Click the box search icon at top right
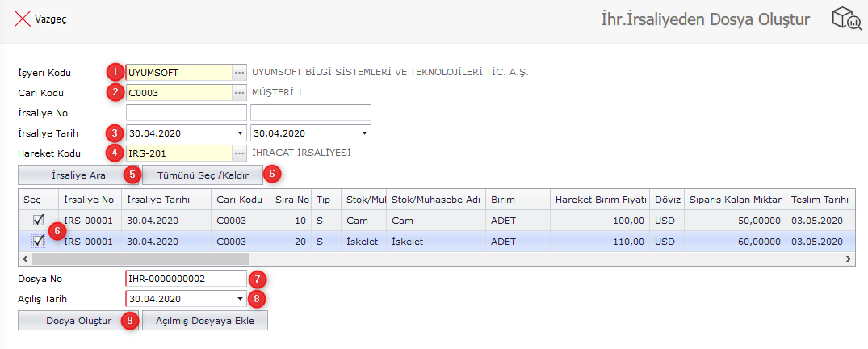 coord(847,20)
